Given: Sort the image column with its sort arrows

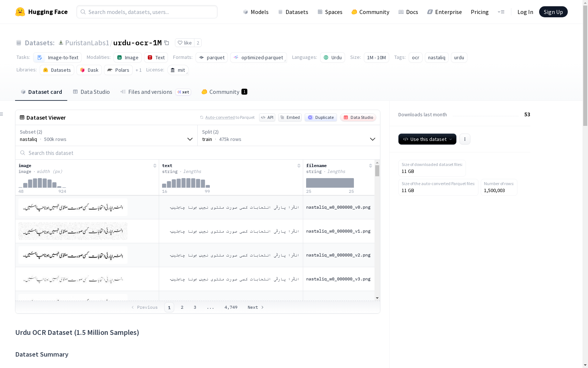Looking at the screenshot, I should pyautogui.click(x=155, y=166).
